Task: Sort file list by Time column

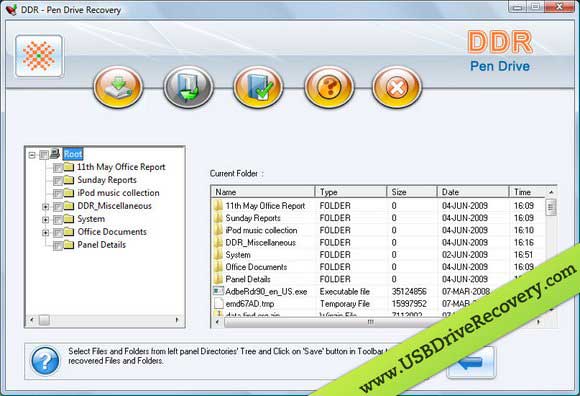Action: (527, 192)
